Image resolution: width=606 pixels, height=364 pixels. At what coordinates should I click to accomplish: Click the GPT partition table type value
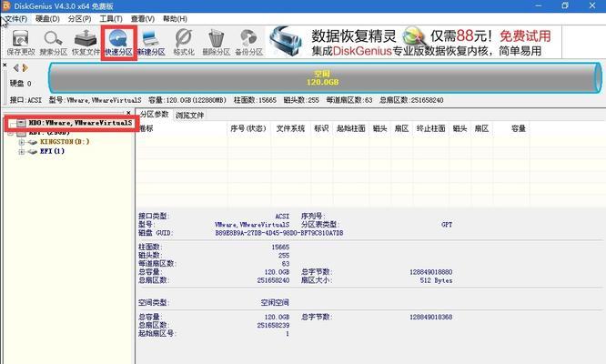click(447, 225)
